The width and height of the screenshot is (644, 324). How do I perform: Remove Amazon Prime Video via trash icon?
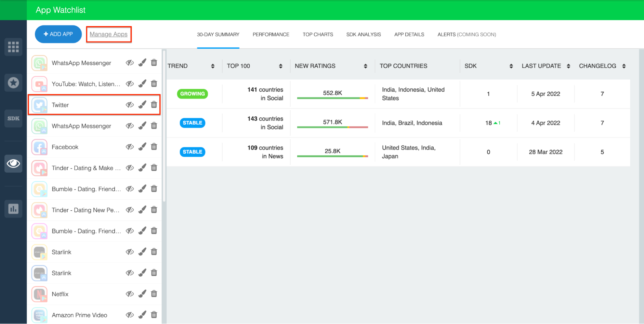click(154, 315)
